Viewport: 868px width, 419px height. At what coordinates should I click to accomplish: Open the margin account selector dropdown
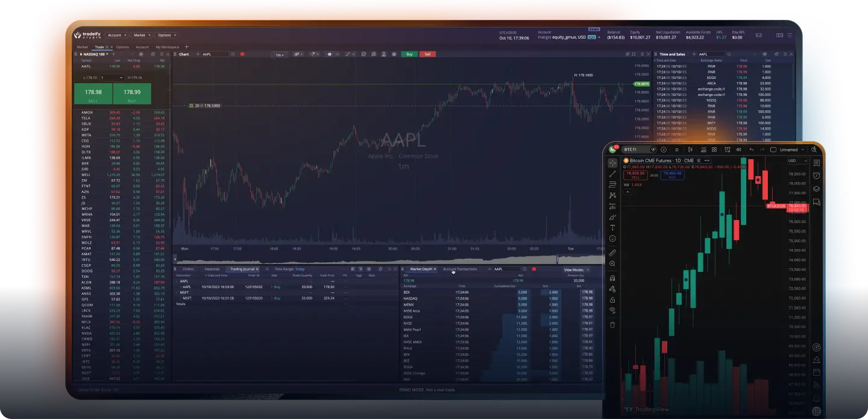click(x=568, y=37)
